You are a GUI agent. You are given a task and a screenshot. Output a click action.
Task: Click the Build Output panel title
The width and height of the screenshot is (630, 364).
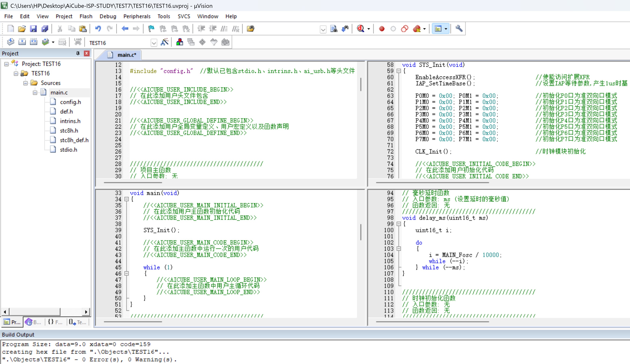[18, 335]
